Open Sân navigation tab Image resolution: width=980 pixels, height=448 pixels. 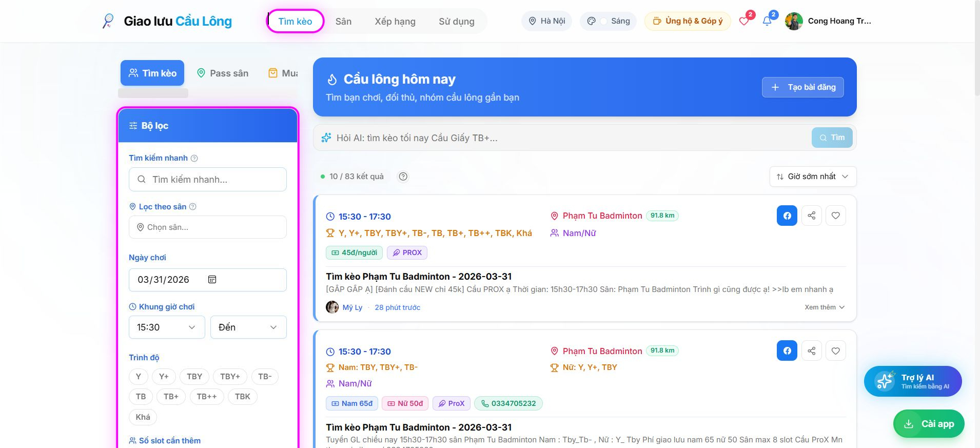[343, 22]
